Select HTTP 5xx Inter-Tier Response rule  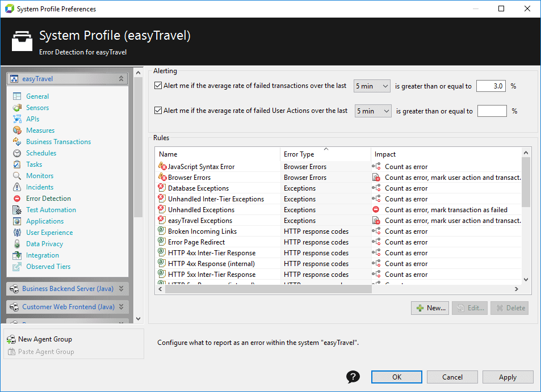[338, 275]
